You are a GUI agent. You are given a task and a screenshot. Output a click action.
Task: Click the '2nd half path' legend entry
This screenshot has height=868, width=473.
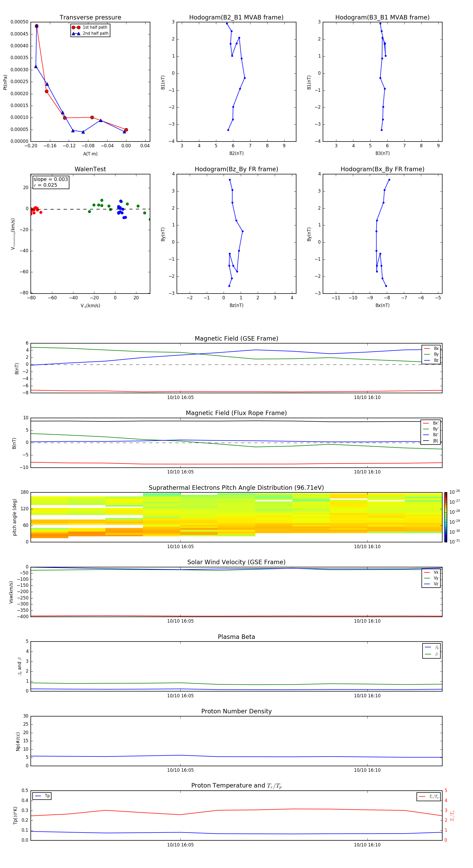click(90, 33)
